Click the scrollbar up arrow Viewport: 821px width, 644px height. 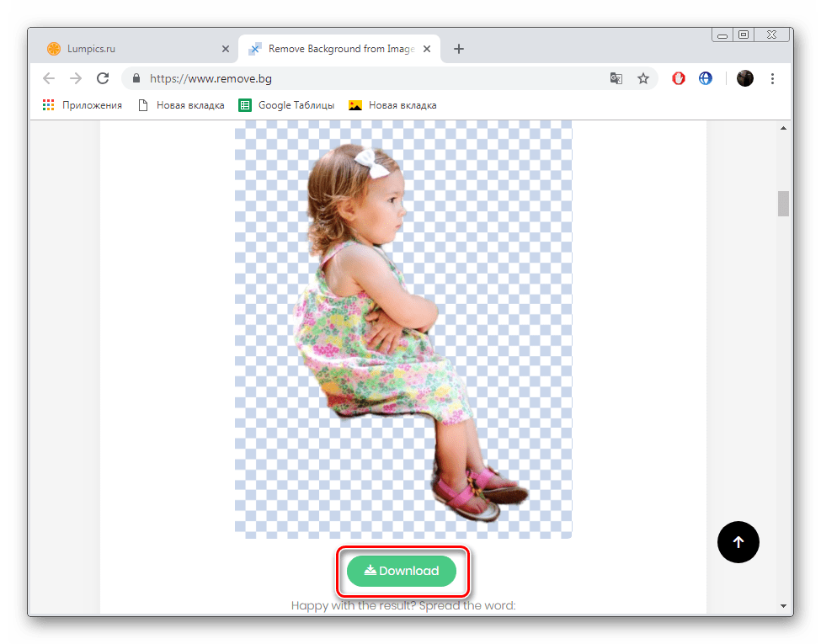(783, 128)
